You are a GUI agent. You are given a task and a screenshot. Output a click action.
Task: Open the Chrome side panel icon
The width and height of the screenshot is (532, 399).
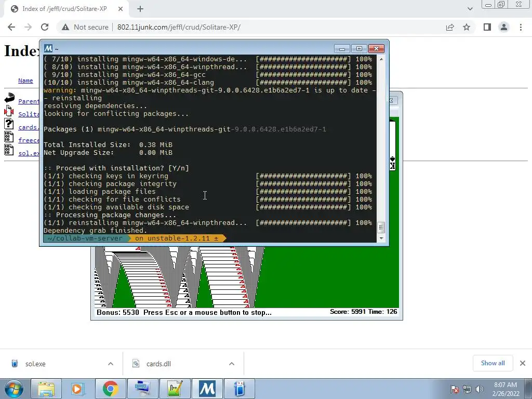(x=487, y=27)
